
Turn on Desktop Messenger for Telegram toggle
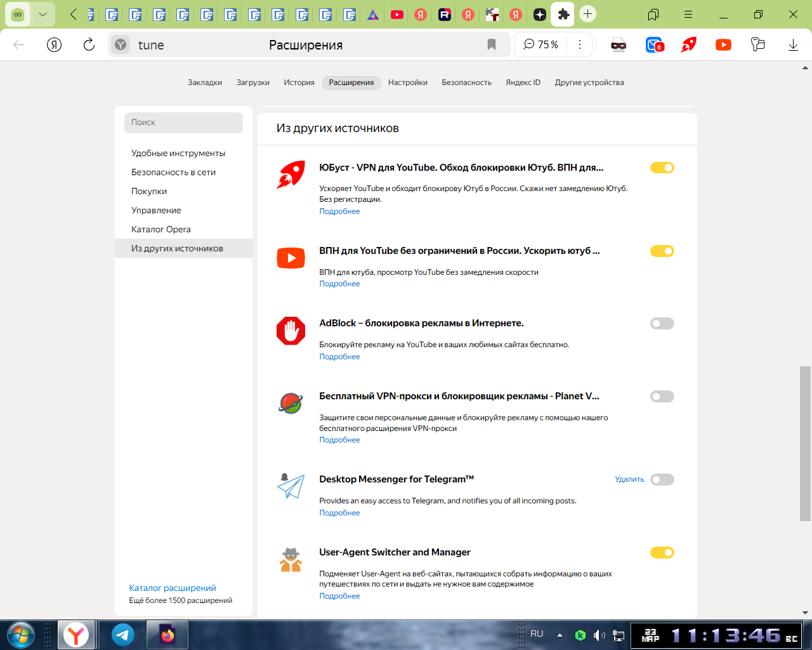pos(662,480)
